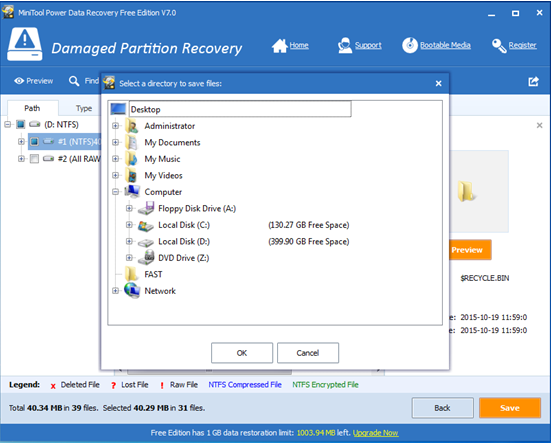Screen dimensions: 551x443
Task: Select the DVD Drive (Z:) icon
Action: 146,257
